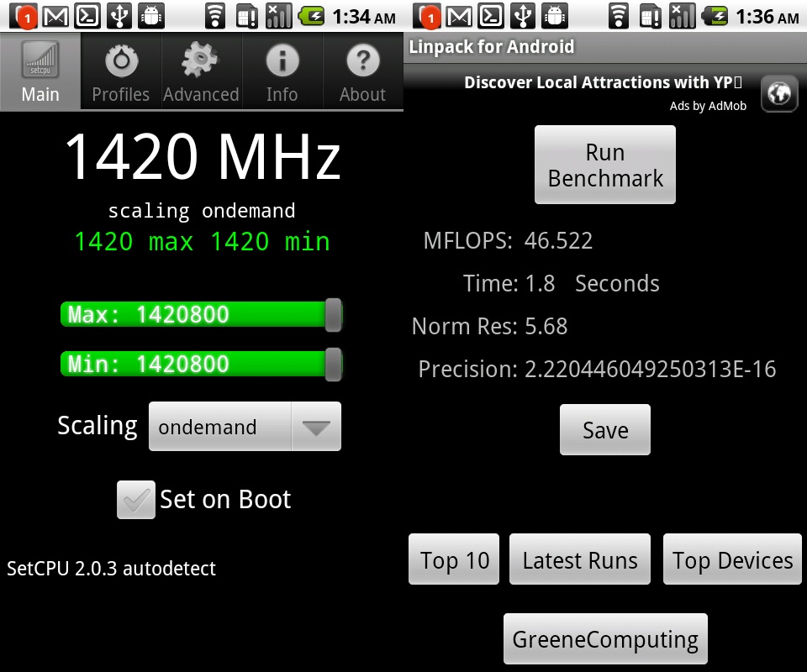This screenshot has height=672, width=807.
Task: Tap the battery charging icon in SetCPU status bar
Action: [x=311, y=17]
